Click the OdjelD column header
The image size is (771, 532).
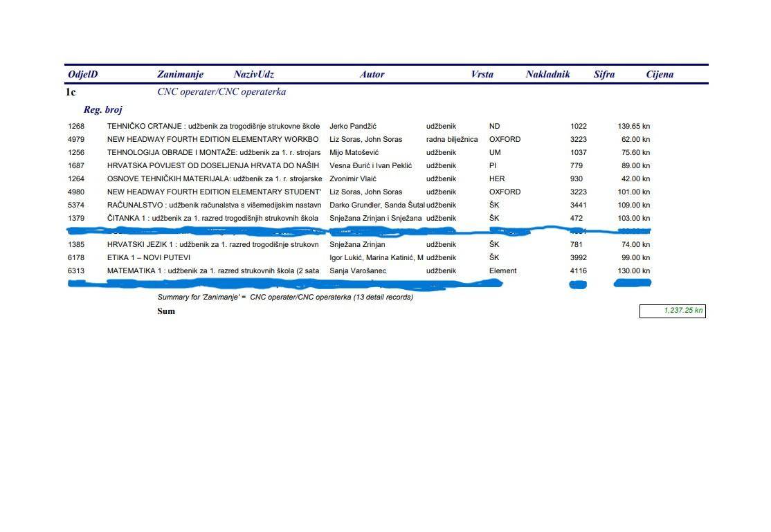coord(82,74)
